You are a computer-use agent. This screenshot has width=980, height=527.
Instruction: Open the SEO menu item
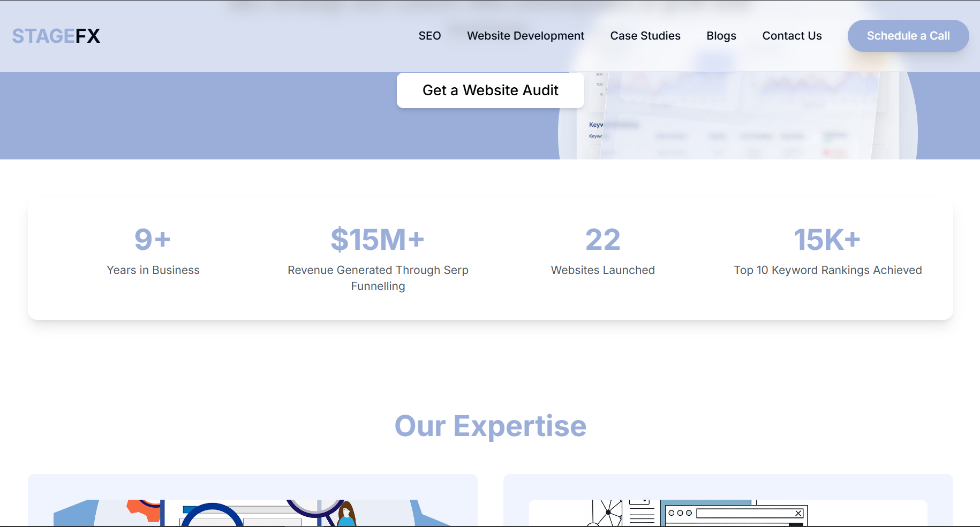pos(429,36)
